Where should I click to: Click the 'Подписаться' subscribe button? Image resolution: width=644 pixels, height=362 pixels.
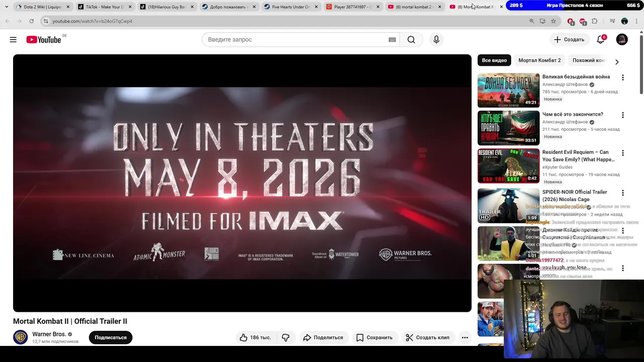coord(111,337)
